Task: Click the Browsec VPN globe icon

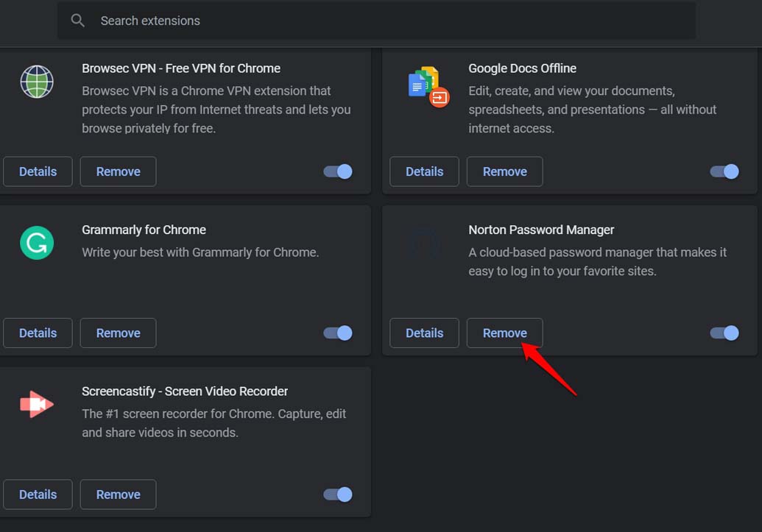Action: [36, 82]
